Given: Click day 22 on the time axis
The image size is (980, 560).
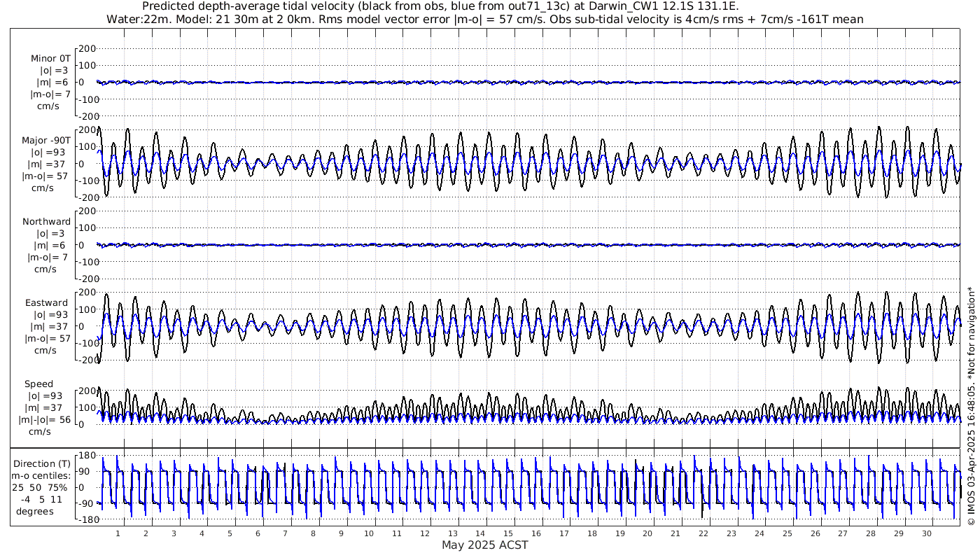Looking at the screenshot, I should coord(703,533).
